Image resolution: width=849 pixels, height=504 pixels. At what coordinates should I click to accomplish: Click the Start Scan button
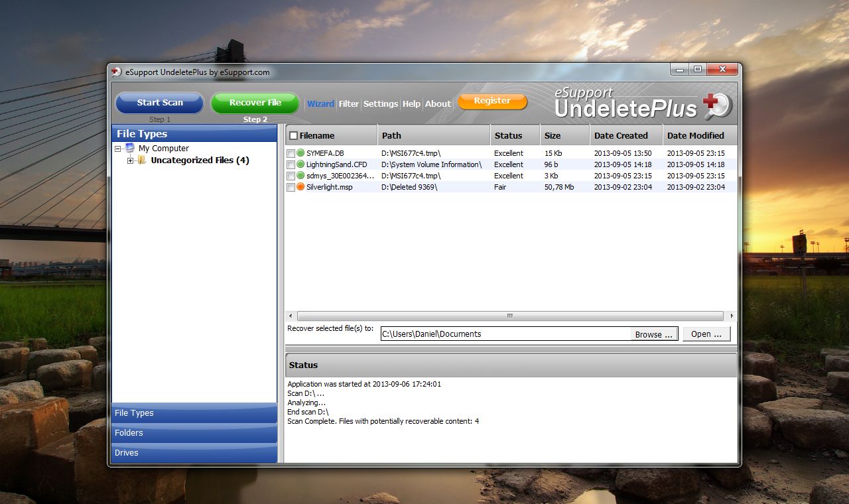point(160,103)
